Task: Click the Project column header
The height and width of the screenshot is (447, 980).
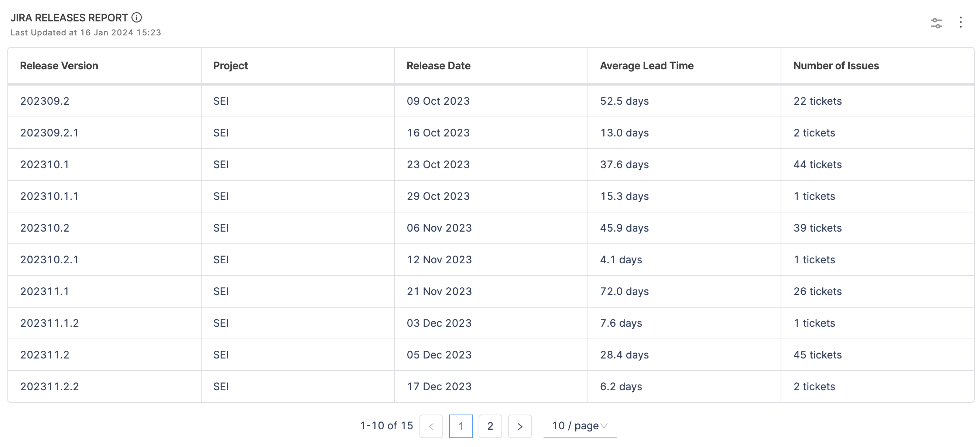Action: (x=230, y=66)
